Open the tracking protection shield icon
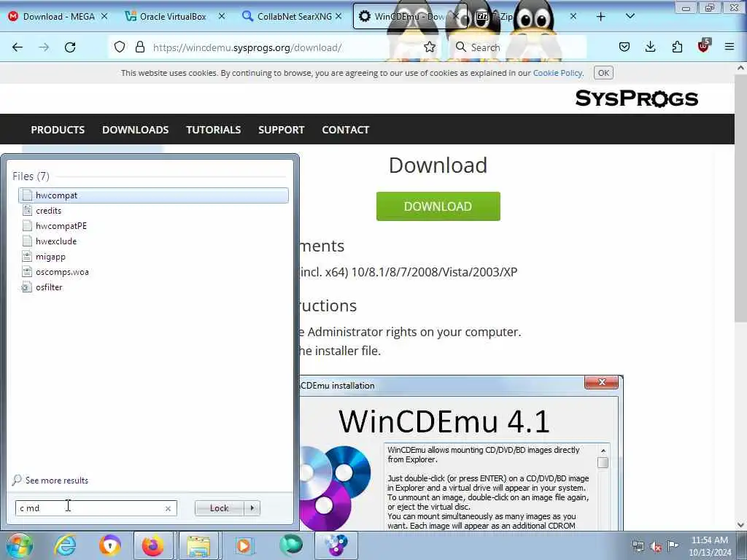The height and width of the screenshot is (560, 747). [x=120, y=47]
